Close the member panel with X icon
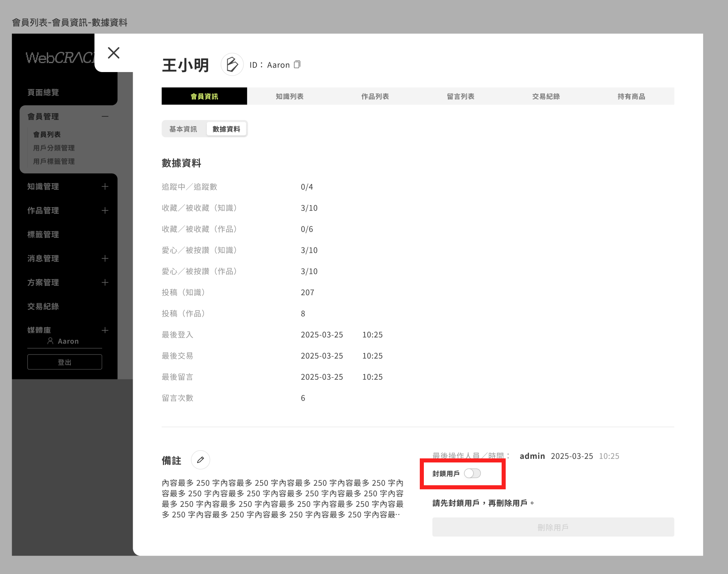This screenshot has height=574, width=728. click(114, 53)
